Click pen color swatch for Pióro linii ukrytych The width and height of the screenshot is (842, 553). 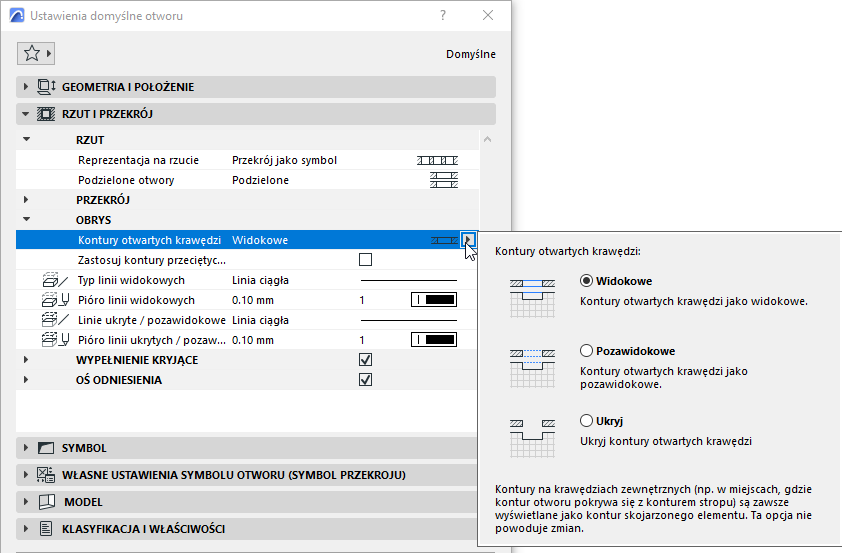pyautogui.click(x=434, y=340)
